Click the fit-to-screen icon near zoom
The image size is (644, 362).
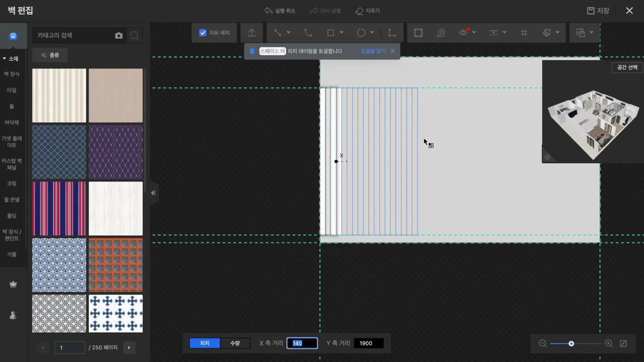[x=624, y=344]
